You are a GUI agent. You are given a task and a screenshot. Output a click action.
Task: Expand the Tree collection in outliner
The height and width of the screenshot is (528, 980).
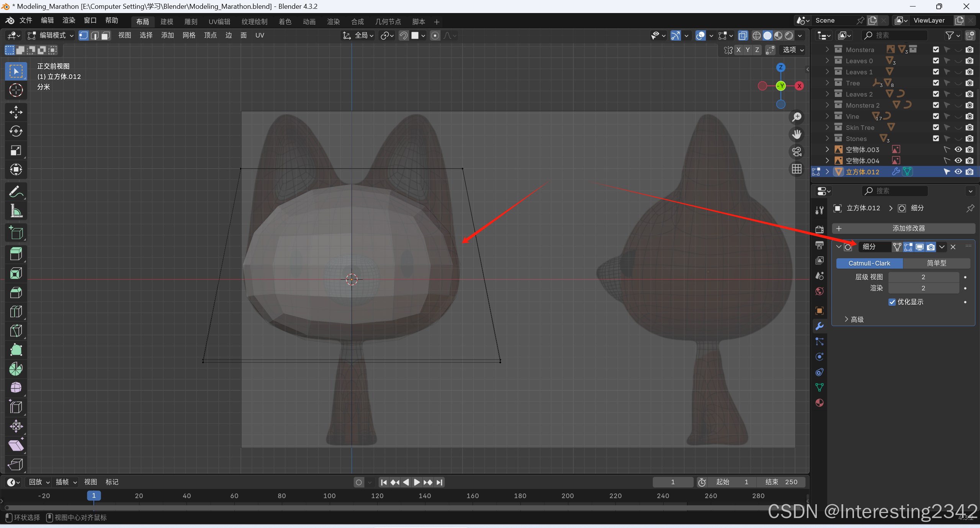tap(827, 83)
